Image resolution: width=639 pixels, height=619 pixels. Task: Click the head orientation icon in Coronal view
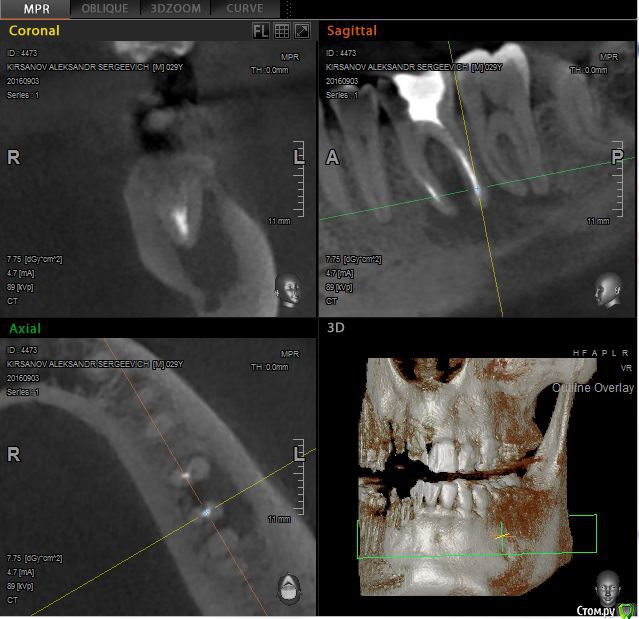point(289,290)
